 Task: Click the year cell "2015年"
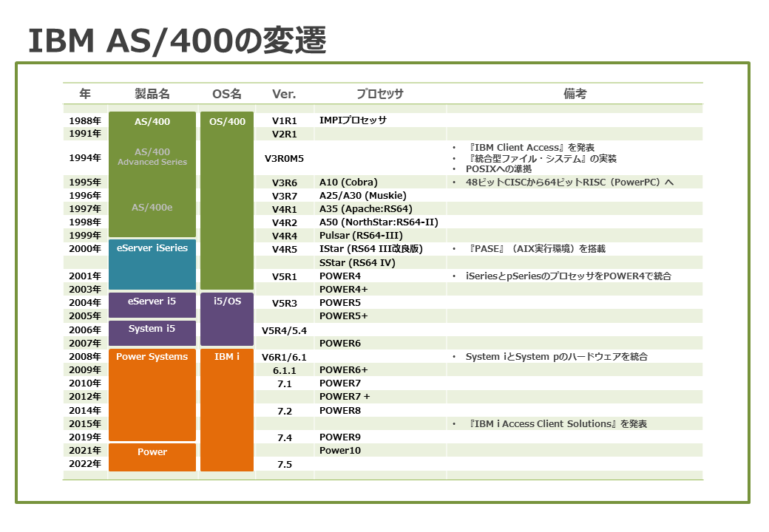pos(85,423)
